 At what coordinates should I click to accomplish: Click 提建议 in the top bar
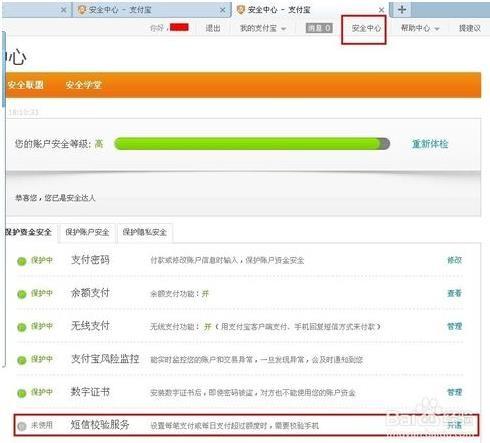[470, 28]
